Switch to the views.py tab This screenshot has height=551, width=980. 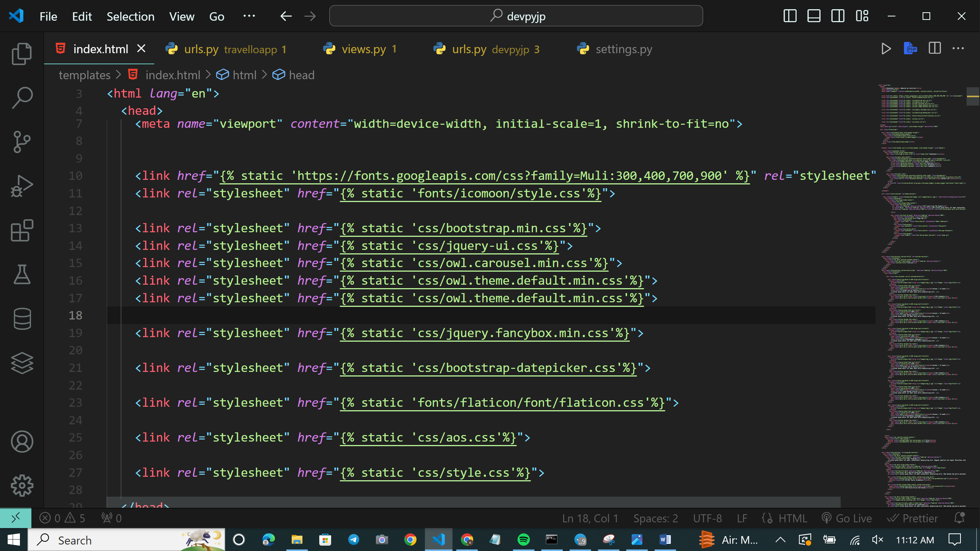(363, 49)
